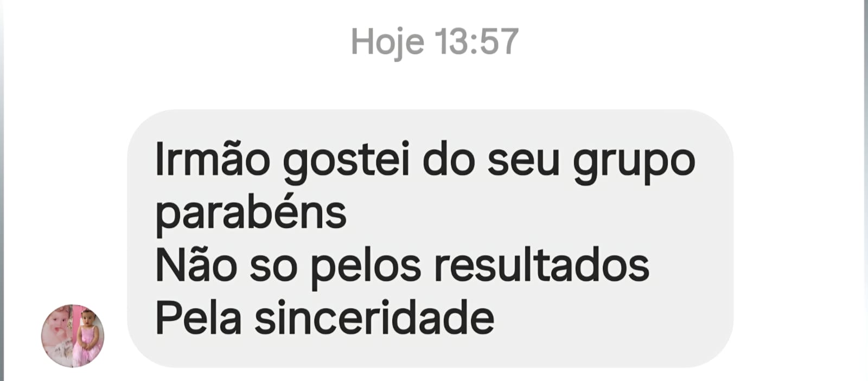The height and width of the screenshot is (381, 868).
Task: Click the word 'sinceridade' in the message
Action: click(374, 318)
